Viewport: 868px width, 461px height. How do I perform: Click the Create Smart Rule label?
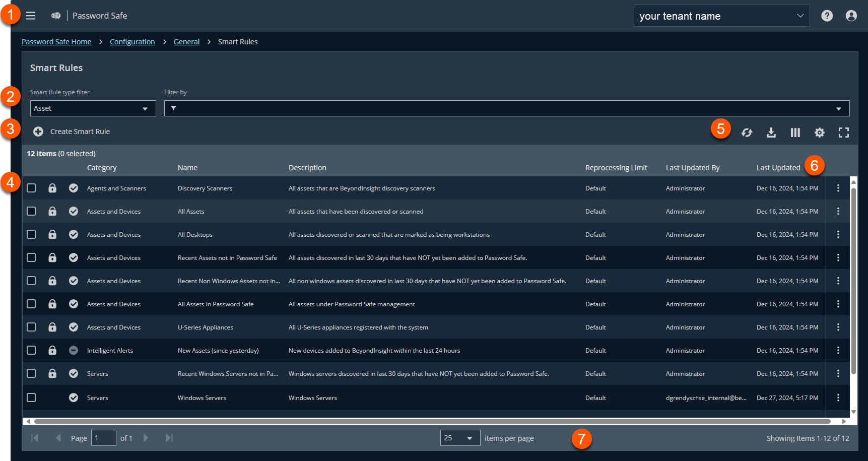[x=80, y=131]
